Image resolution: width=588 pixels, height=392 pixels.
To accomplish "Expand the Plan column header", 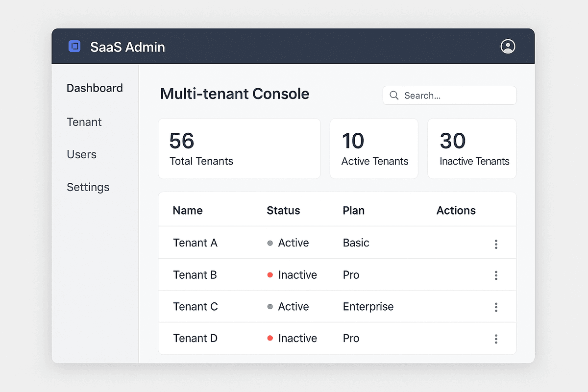I will [x=353, y=210].
